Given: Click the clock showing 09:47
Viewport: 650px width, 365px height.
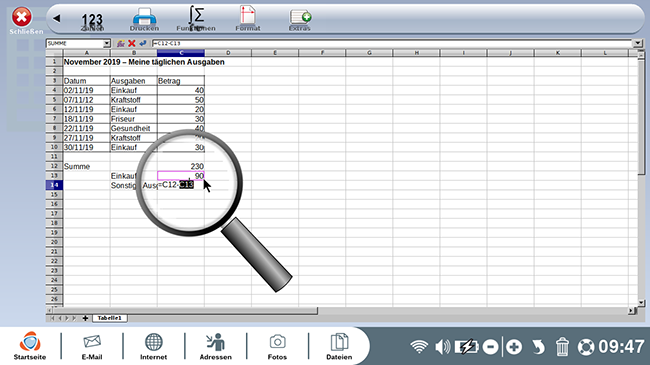Looking at the screenshot, I should 621,347.
